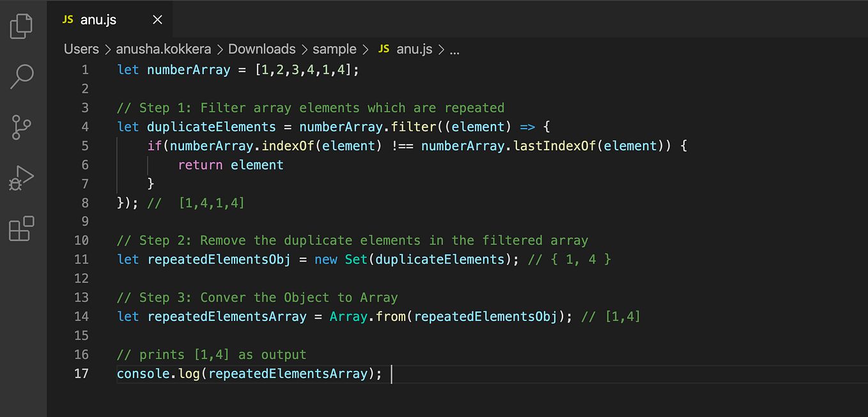Expand the Downloads breadcrumb
868x417 pixels.
click(261, 49)
